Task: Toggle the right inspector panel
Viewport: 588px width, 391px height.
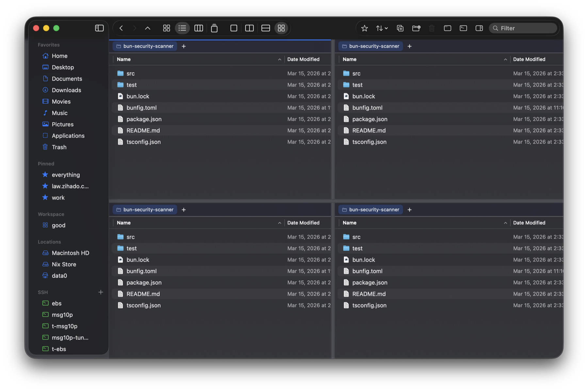Action: pos(479,28)
